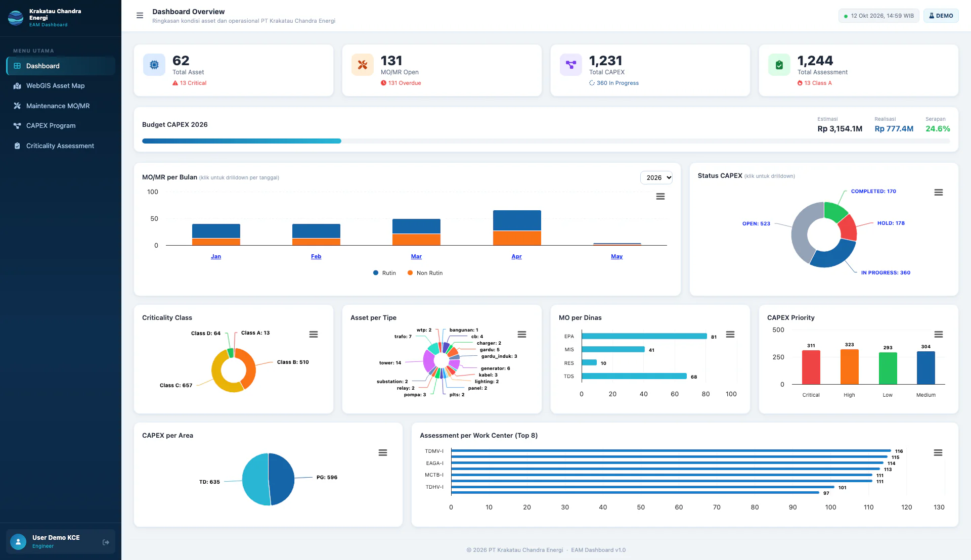The width and height of the screenshot is (971, 560).
Task: Drill down into Apr month link
Action: (x=516, y=257)
